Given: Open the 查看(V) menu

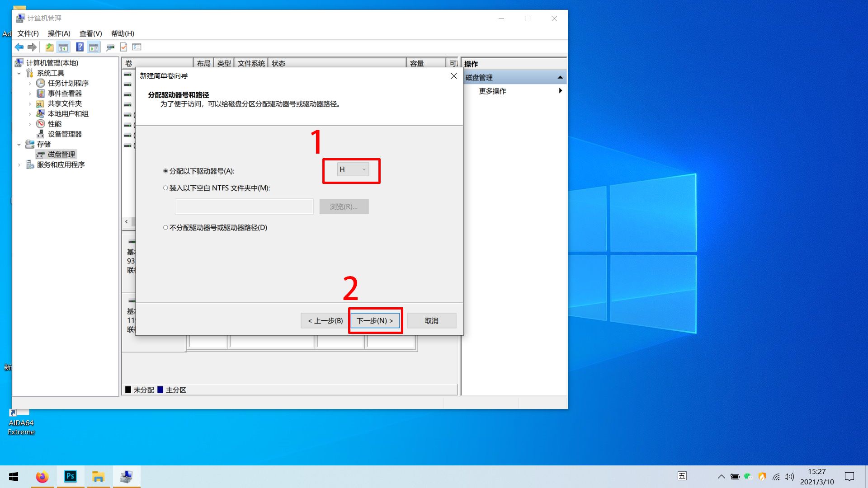Looking at the screenshot, I should click(x=91, y=33).
